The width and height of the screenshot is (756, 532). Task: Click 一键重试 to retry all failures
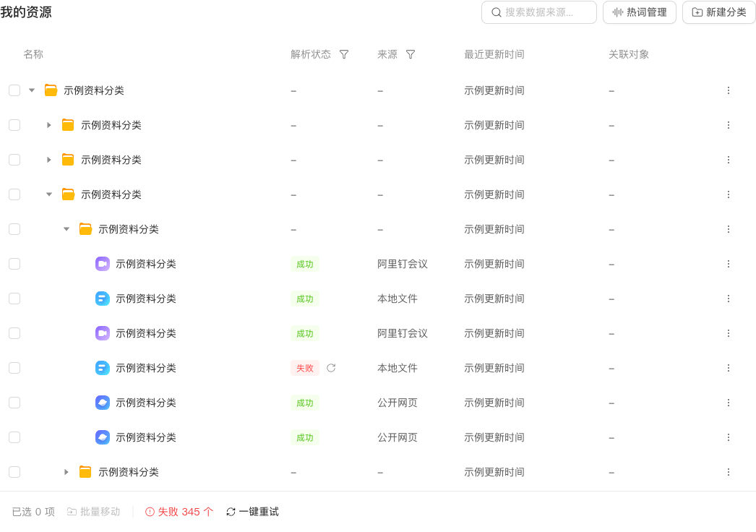point(253,512)
